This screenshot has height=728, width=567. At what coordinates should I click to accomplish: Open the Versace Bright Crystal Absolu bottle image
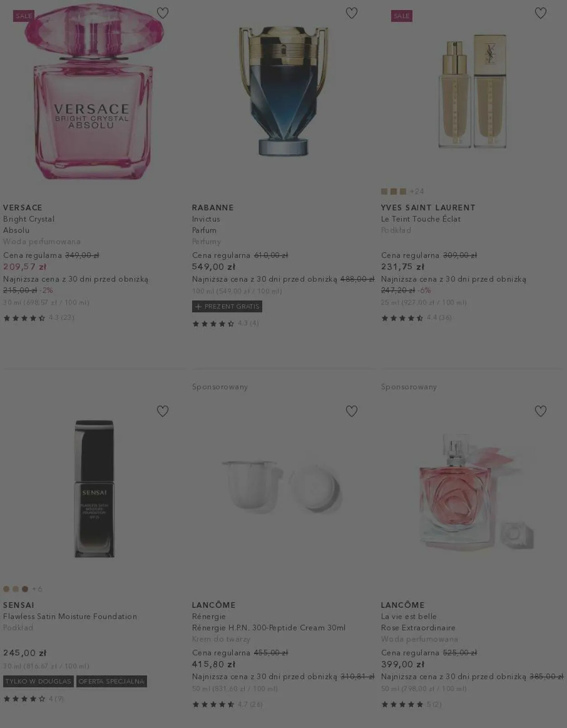pyautogui.click(x=94, y=92)
